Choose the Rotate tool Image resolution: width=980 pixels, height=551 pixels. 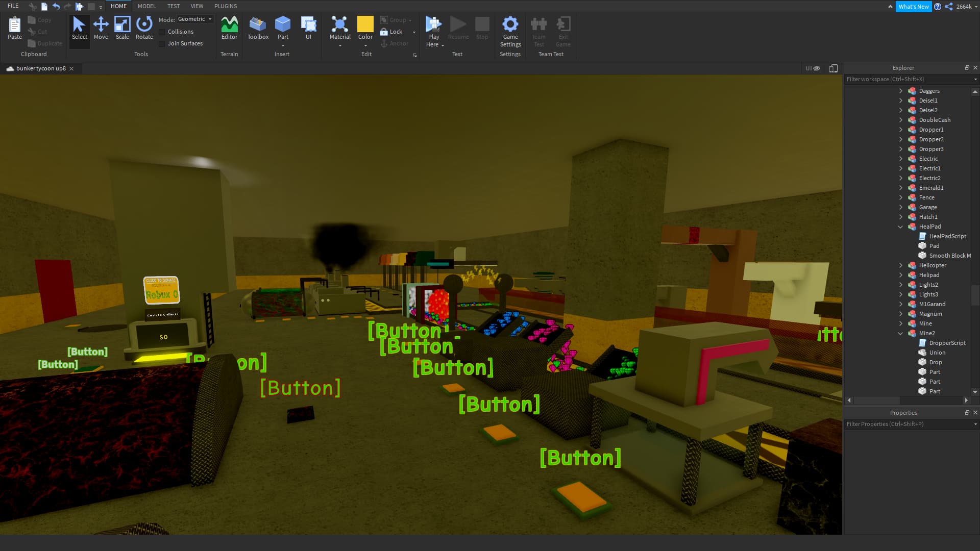pyautogui.click(x=144, y=28)
